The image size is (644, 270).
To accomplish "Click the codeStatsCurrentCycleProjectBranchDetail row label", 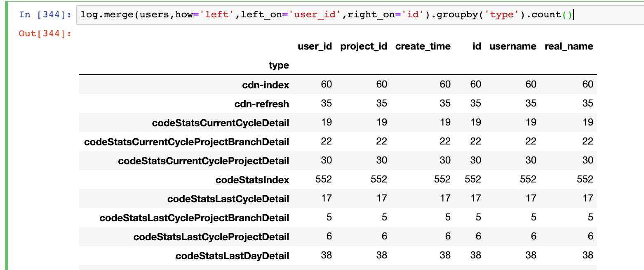I will (x=186, y=142).
